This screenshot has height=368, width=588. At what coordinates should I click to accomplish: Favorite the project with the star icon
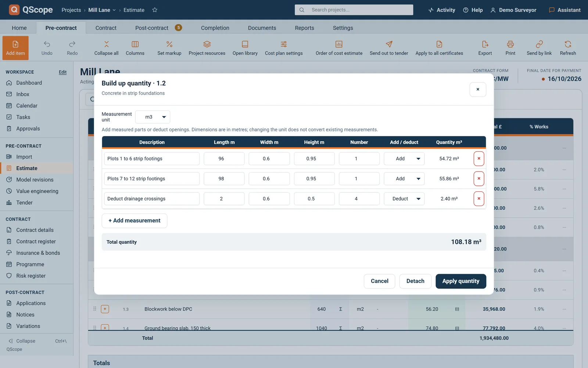tap(155, 10)
